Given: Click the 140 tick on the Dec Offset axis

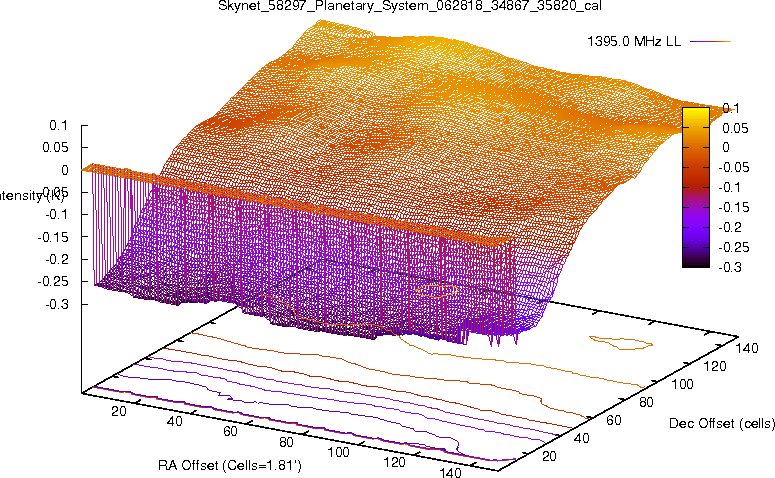Looking at the screenshot, I should tap(747, 348).
